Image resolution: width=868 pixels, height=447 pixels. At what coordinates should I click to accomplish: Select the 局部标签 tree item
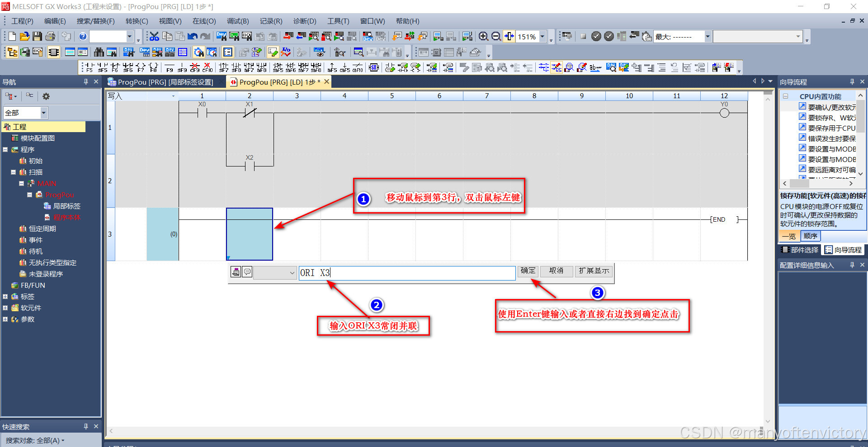pos(66,206)
